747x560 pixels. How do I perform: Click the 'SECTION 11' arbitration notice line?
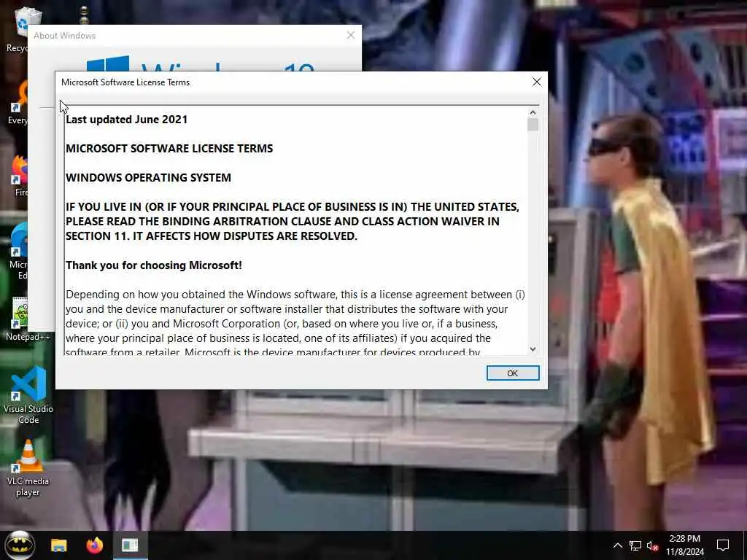212,236
